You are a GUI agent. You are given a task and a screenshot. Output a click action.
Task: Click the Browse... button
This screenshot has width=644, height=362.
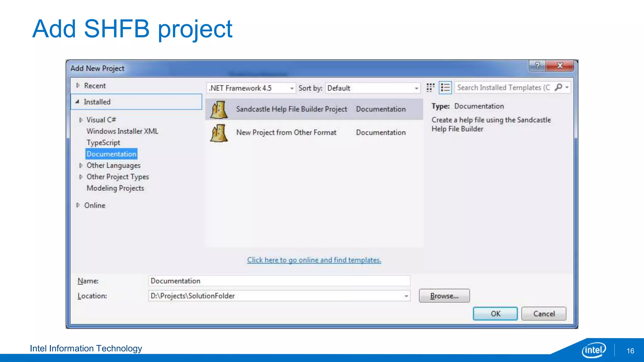pos(444,296)
